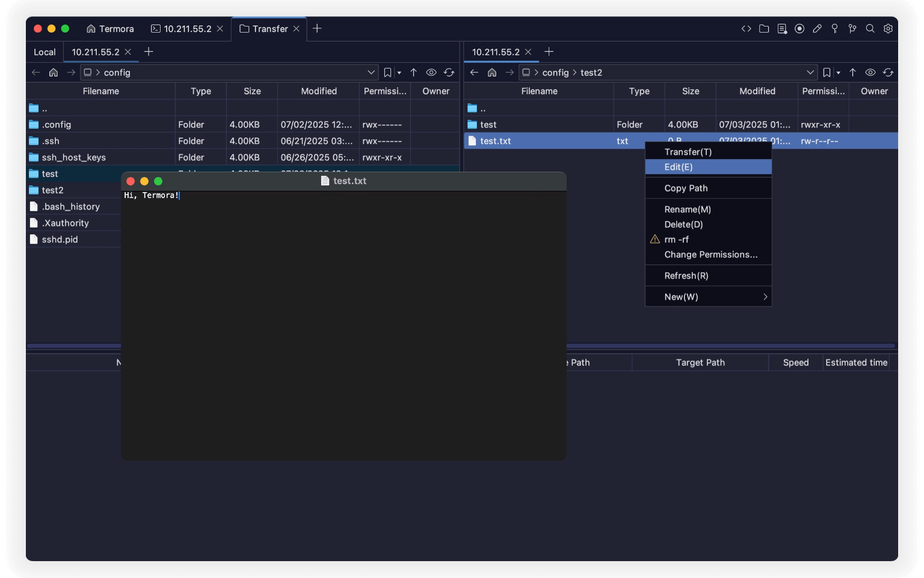Open the keychain manager
The height and width of the screenshot is (578, 924).
pos(834,28)
